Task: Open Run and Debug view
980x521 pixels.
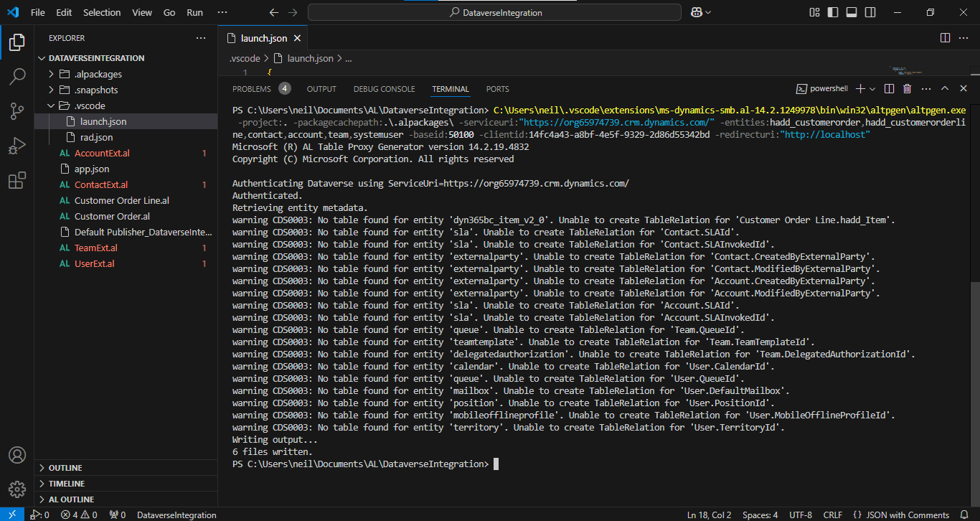Action: (17, 146)
